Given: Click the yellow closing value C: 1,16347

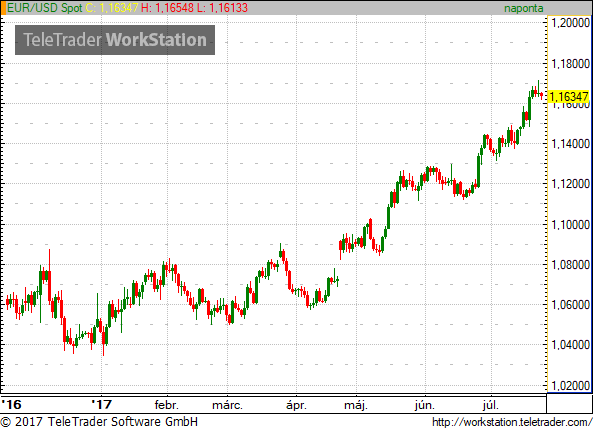Looking at the screenshot, I should point(112,8).
